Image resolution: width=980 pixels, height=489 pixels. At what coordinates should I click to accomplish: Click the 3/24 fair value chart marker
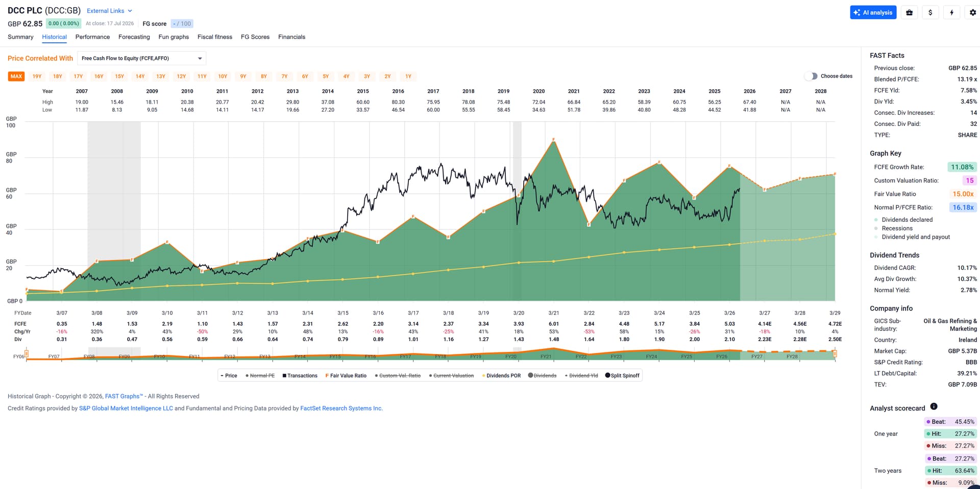pos(659,162)
